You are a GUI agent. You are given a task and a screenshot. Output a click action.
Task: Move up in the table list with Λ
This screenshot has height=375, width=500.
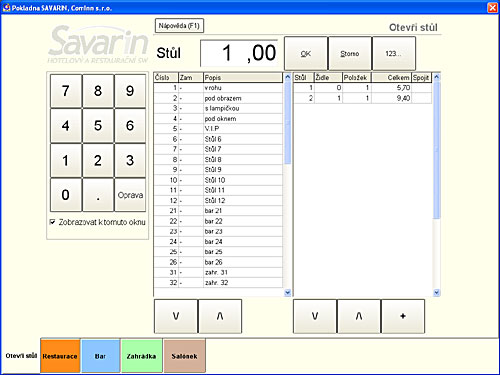[220, 316]
